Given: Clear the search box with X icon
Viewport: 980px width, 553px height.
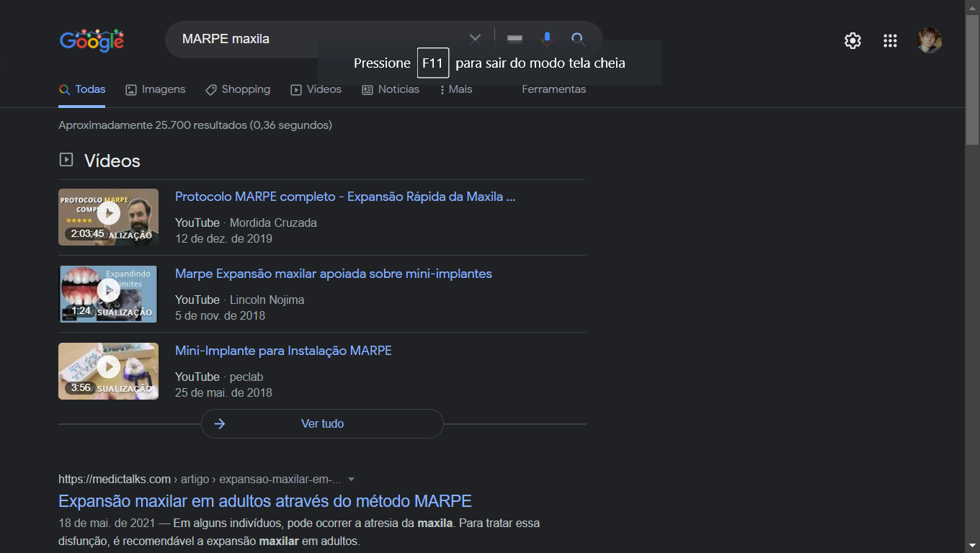Looking at the screenshot, I should click(475, 39).
